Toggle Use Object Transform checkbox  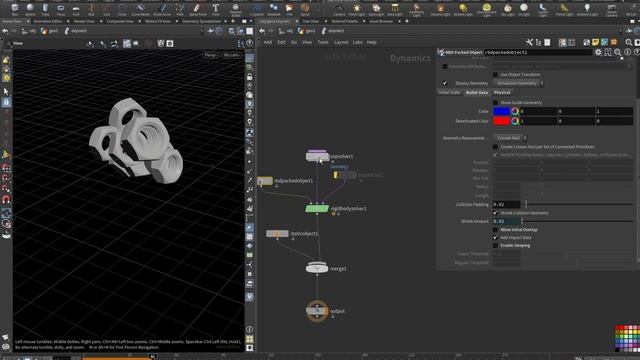(495, 75)
